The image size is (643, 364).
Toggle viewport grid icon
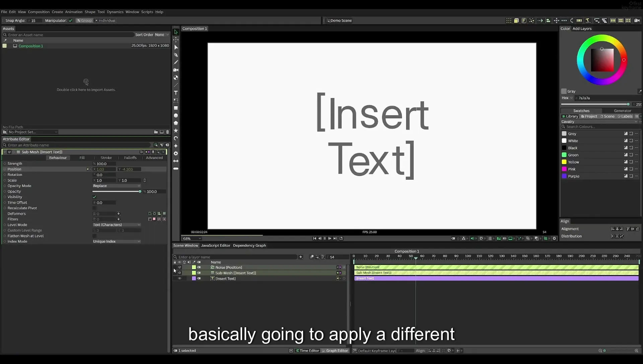[x=490, y=239]
